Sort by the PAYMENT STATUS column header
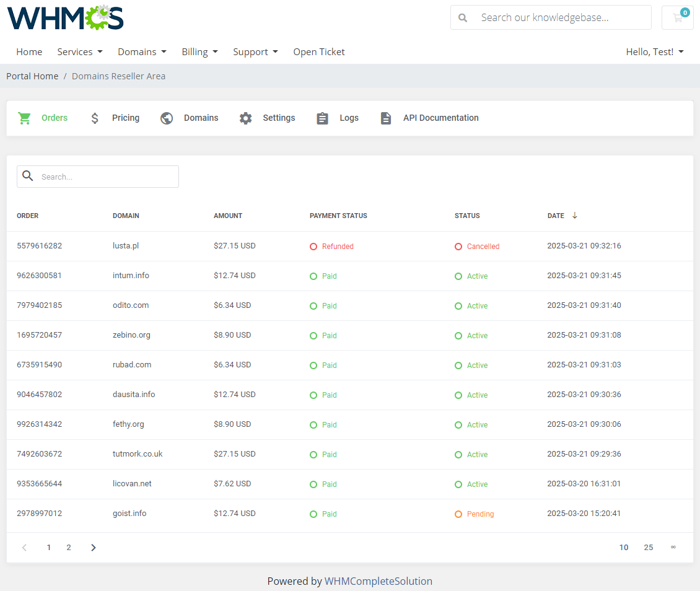700x591 pixels. pos(338,216)
